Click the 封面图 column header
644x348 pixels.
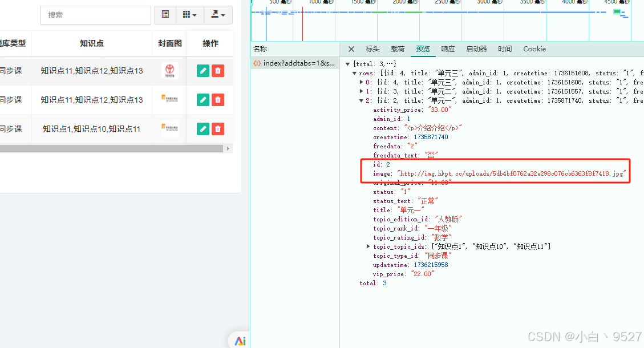(169, 43)
